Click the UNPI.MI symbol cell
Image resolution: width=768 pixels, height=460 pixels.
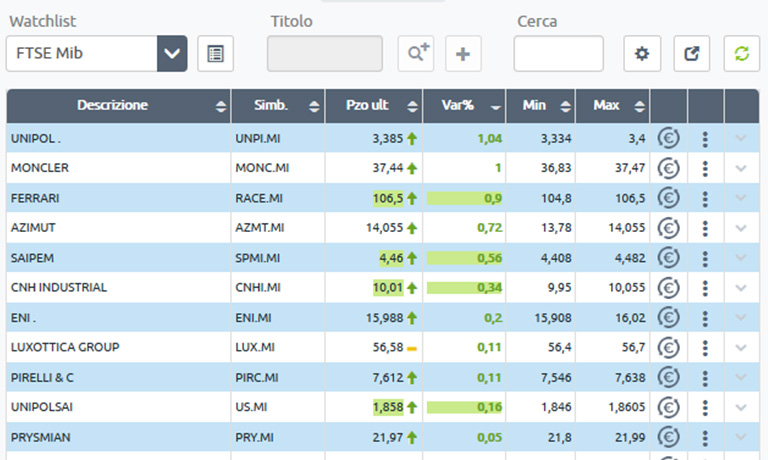pyautogui.click(x=278, y=139)
